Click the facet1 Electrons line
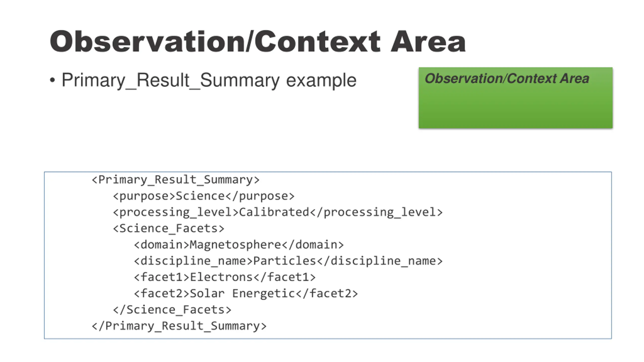Image resolution: width=644 pixels, height=362 pixels. pyautogui.click(x=225, y=277)
